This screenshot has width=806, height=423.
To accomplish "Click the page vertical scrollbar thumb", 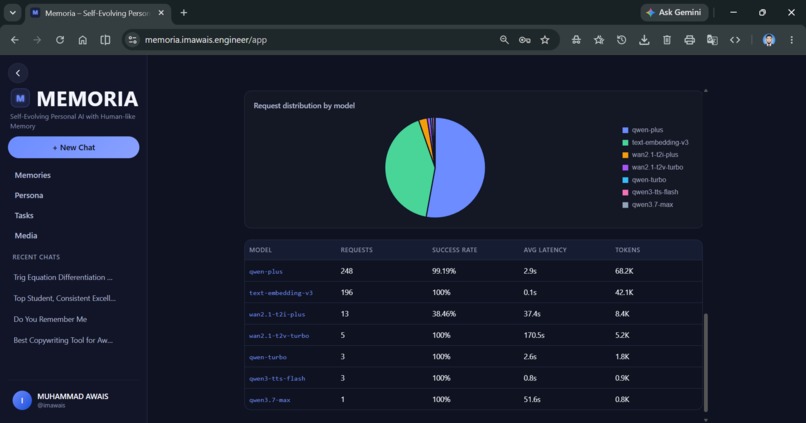I will tap(705, 362).
